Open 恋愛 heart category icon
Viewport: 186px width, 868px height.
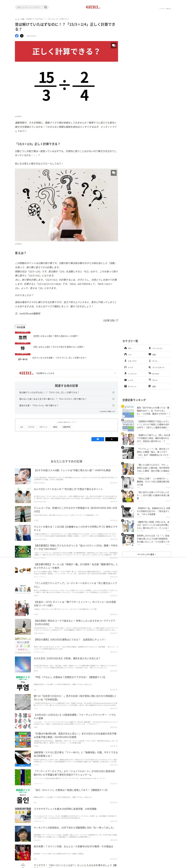tap(150, 354)
